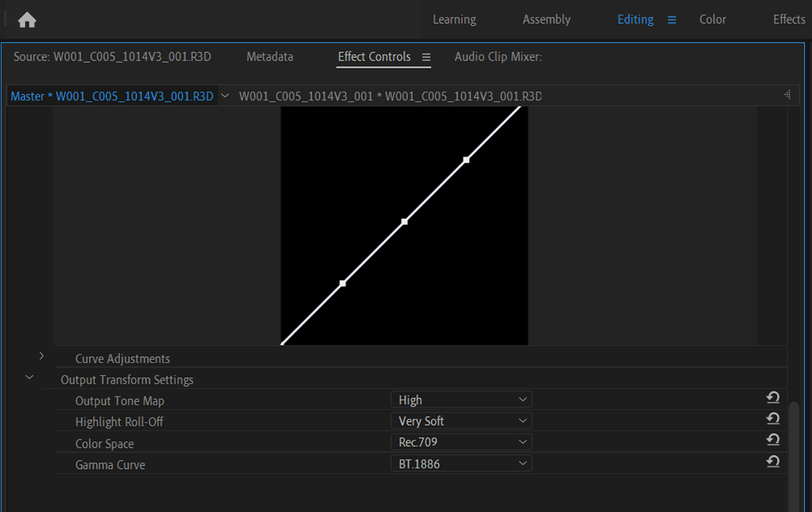Open the Effect Controls panel menu icon
The width and height of the screenshot is (812, 512).
426,57
